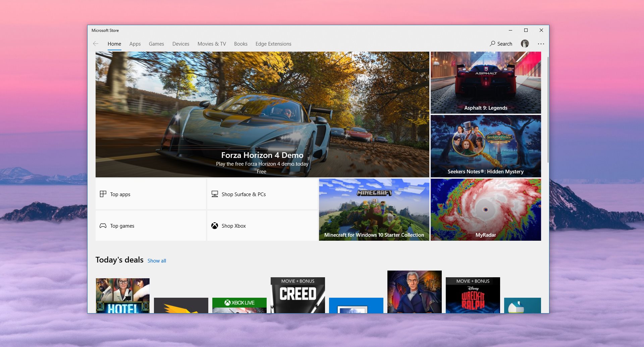Click the Microsoft Store window title

point(105,31)
